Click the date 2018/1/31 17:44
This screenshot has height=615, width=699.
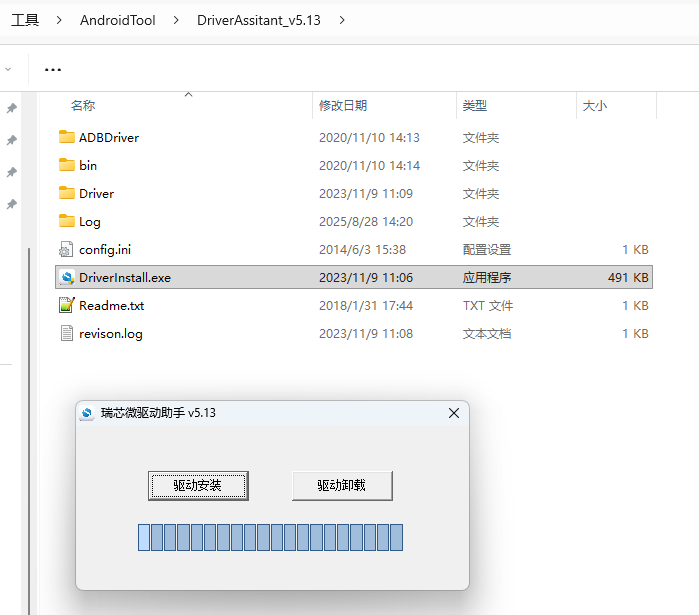[x=366, y=306]
